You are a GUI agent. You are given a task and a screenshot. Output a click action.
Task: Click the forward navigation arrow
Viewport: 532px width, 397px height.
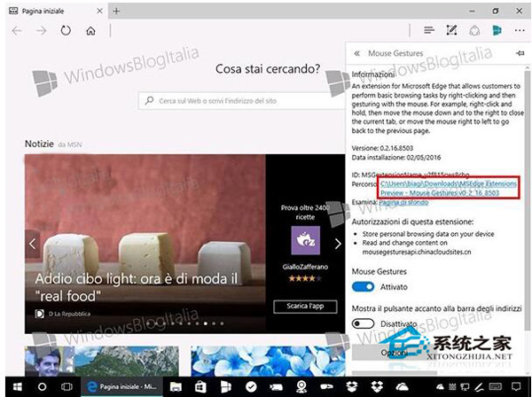(42, 31)
